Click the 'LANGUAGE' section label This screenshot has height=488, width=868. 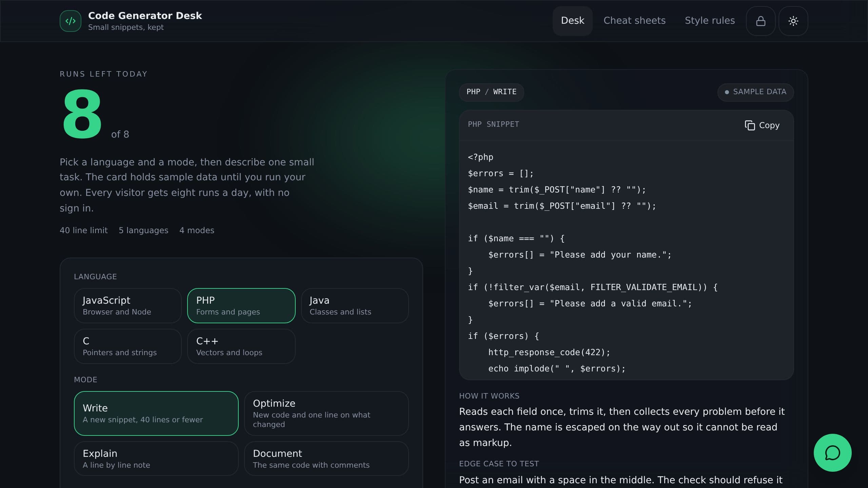95,277
